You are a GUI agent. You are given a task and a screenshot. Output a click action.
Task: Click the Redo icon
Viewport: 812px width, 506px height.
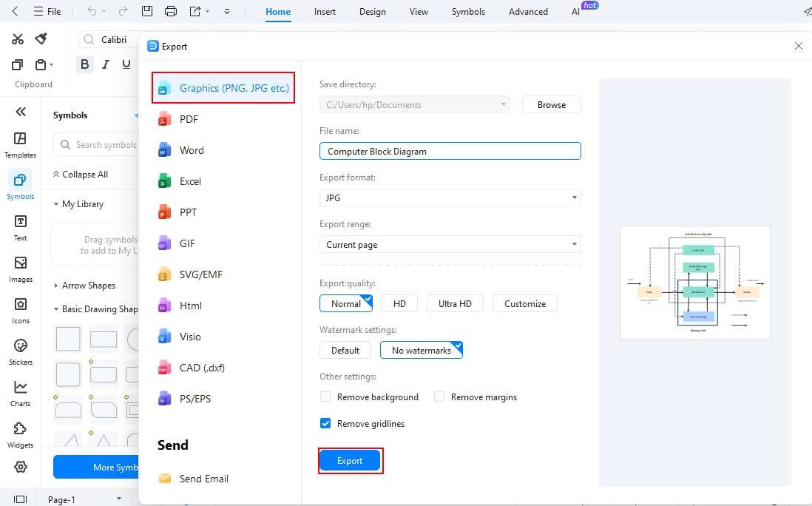[x=123, y=11]
